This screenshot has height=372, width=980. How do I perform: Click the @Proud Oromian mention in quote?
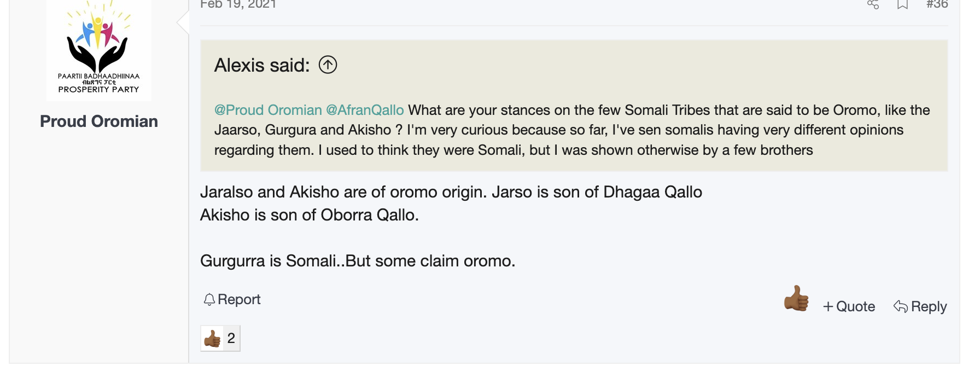268,110
